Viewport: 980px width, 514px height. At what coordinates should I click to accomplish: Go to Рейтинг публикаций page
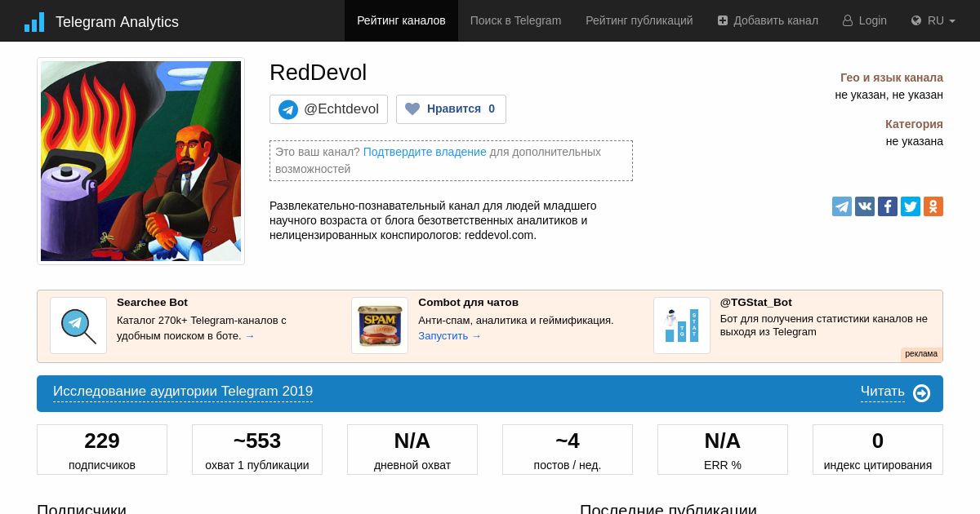coord(639,20)
